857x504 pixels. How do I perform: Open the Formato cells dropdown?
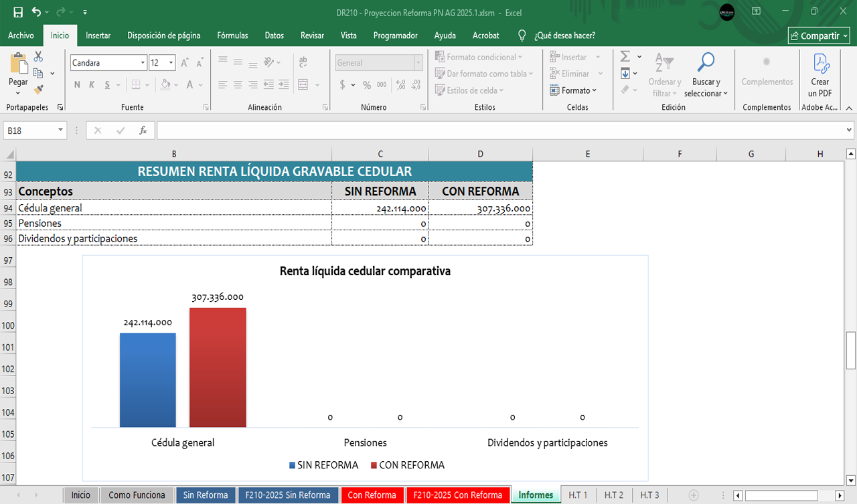pyautogui.click(x=573, y=90)
